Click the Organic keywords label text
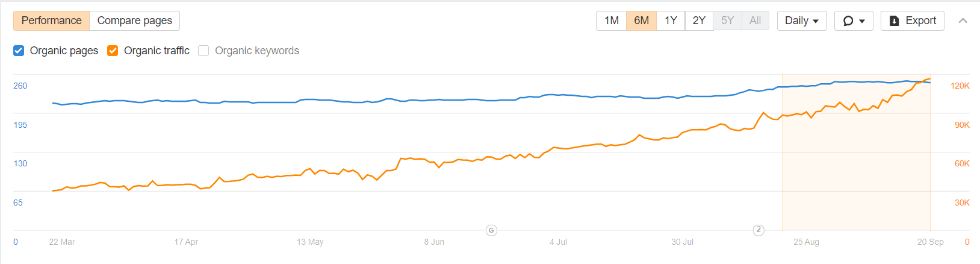The height and width of the screenshot is (264, 980). (257, 51)
